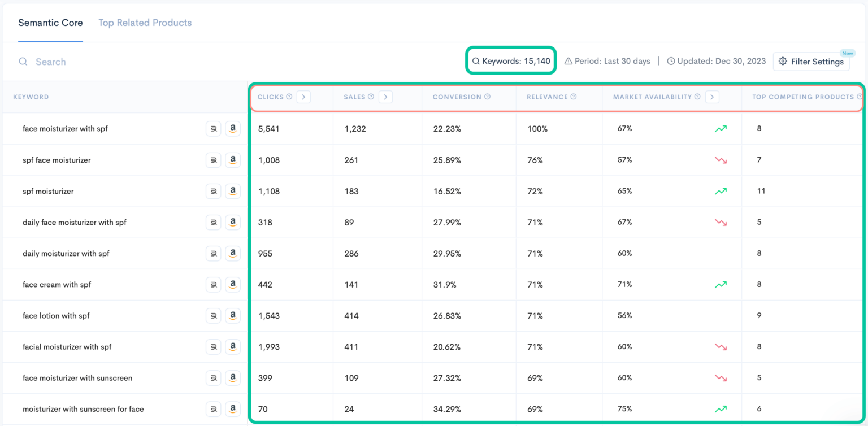This screenshot has width=868, height=426.
Task: Click the Top Competing Products column header
Action: click(803, 97)
